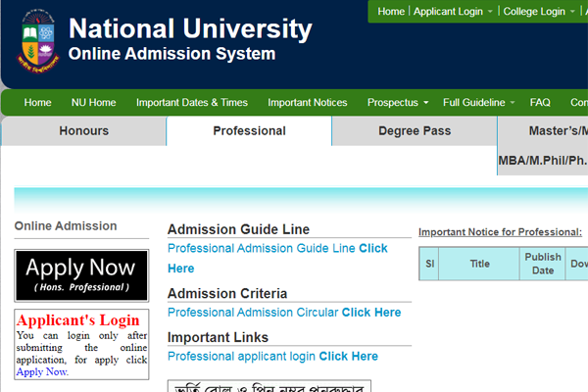Open the FAQ menu item

[x=540, y=102]
